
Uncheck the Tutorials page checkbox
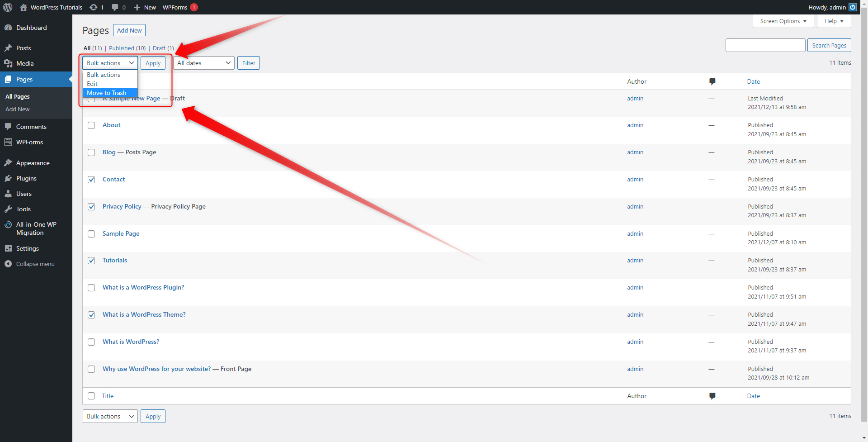91,261
